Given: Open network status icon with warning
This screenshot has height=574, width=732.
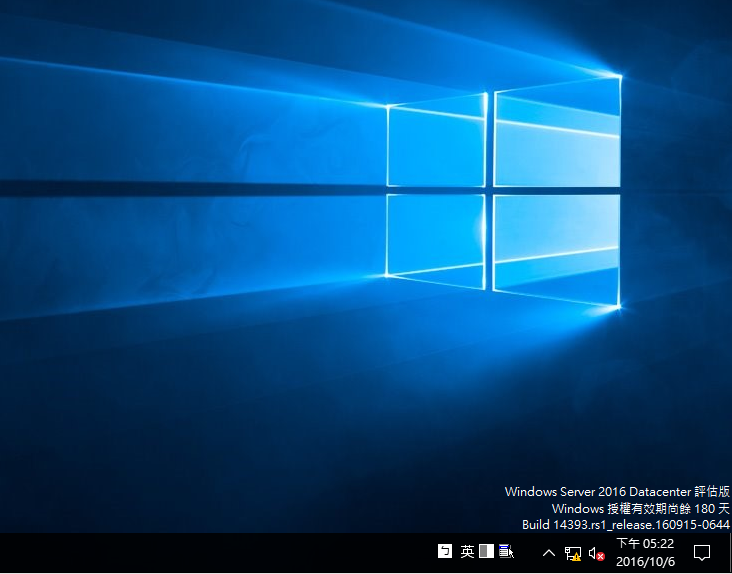Looking at the screenshot, I should (573, 553).
